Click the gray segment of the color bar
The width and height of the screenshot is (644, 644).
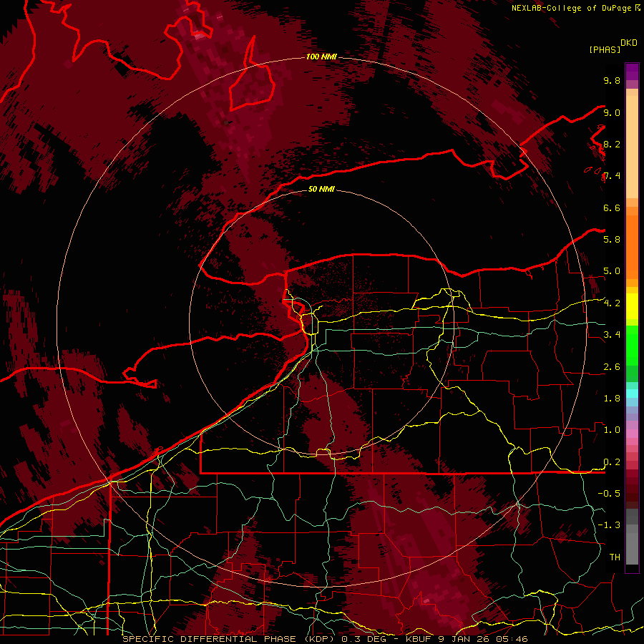click(x=632, y=536)
